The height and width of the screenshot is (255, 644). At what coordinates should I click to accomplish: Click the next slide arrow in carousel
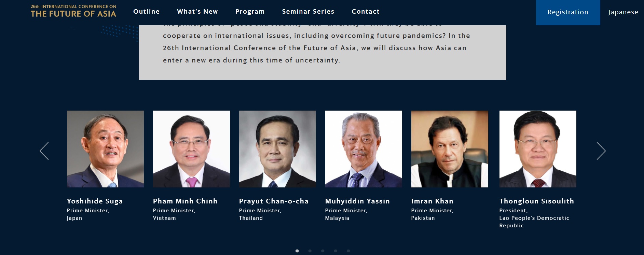tap(601, 151)
